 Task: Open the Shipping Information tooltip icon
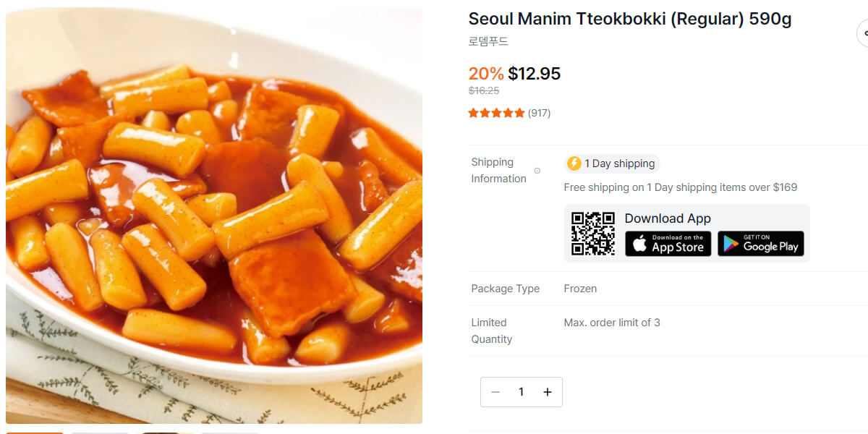[x=537, y=170]
